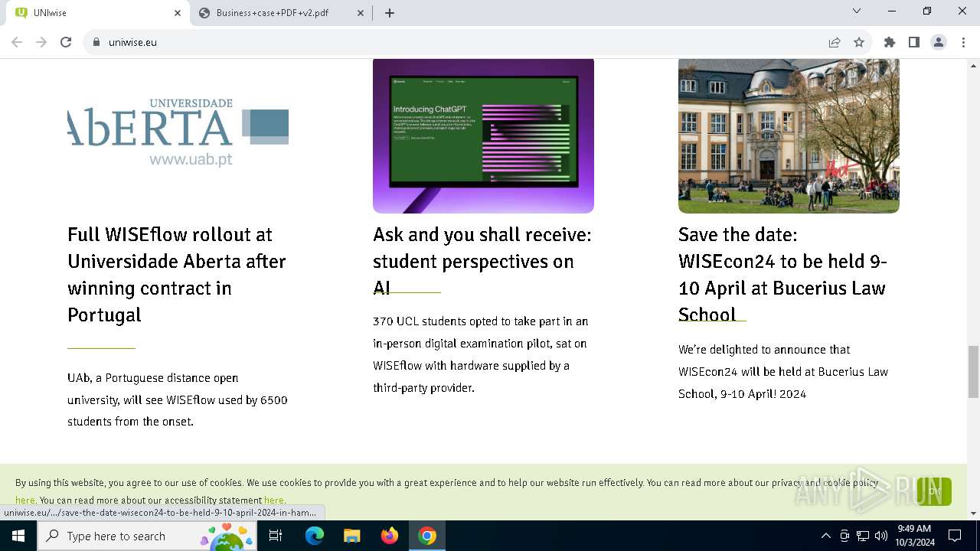980x551 pixels.
Task: Open Full WISEflow rollout at Universidade Aberta article
Action: pyautogui.click(x=177, y=274)
